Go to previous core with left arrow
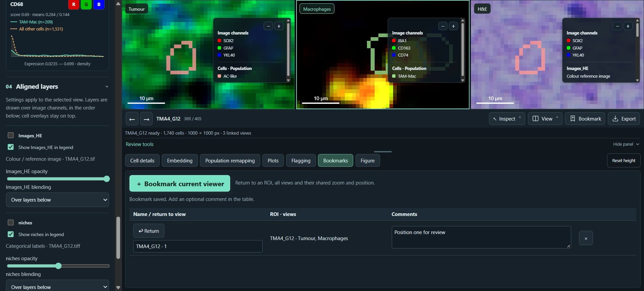644x291 pixels. pos(132,119)
